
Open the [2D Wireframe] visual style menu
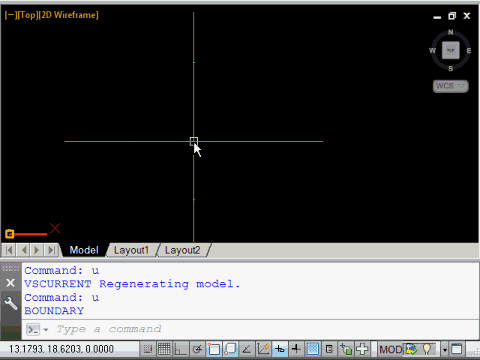(x=68, y=15)
